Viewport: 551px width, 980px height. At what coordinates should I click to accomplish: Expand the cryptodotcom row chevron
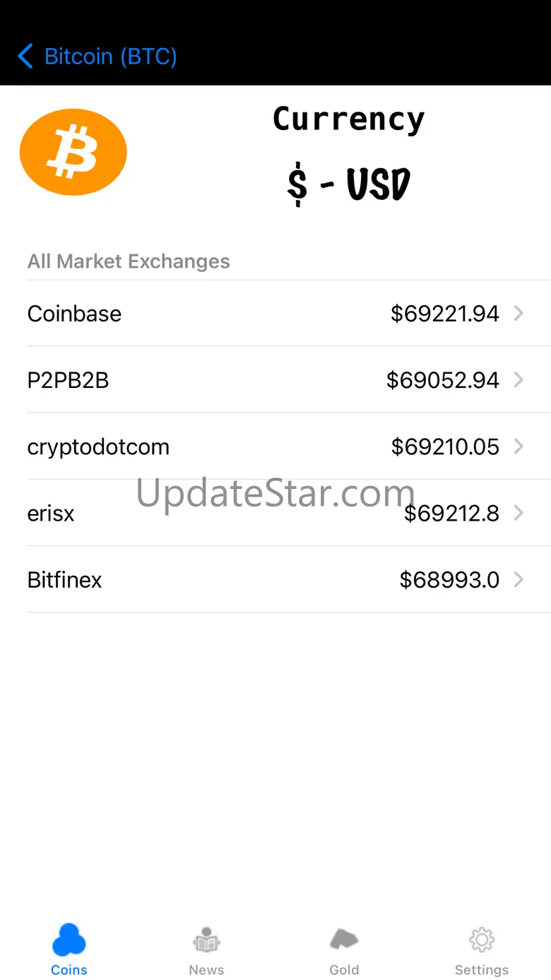(519, 447)
